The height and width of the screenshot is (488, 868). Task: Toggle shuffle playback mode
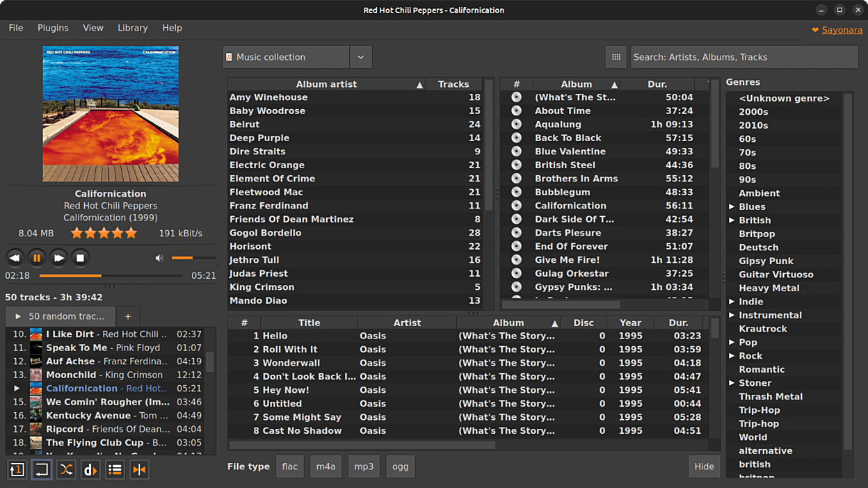pos(66,470)
